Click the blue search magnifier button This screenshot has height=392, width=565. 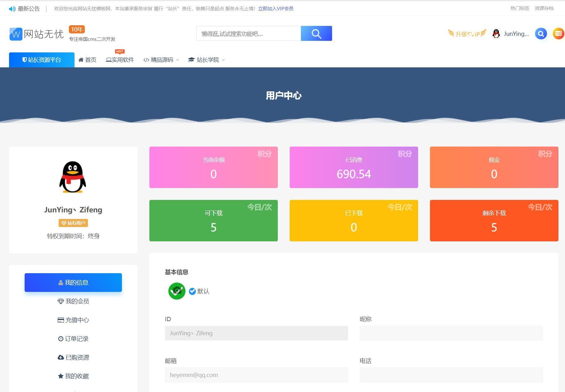point(316,33)
